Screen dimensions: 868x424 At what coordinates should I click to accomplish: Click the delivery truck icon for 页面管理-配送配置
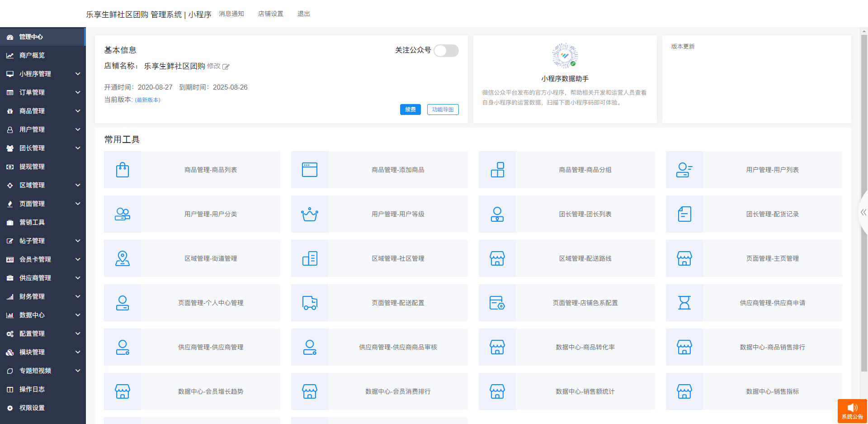point(310,303)
